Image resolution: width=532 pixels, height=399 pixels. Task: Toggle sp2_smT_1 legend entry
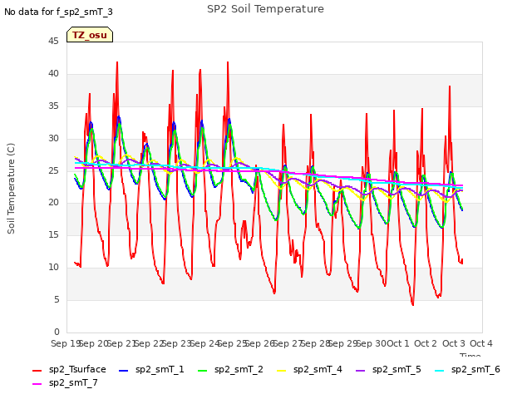151,369
